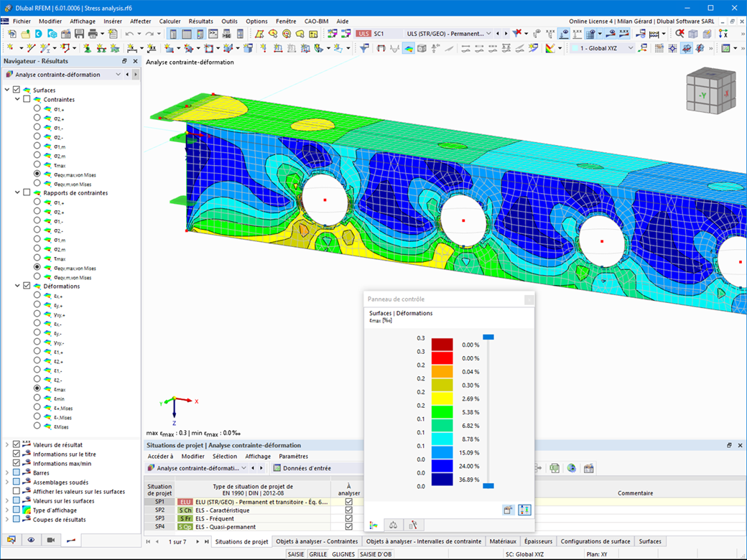747x560 pixels.
Task: Switch to the Matériaux tab at the bottom
Action: point(503,541)
